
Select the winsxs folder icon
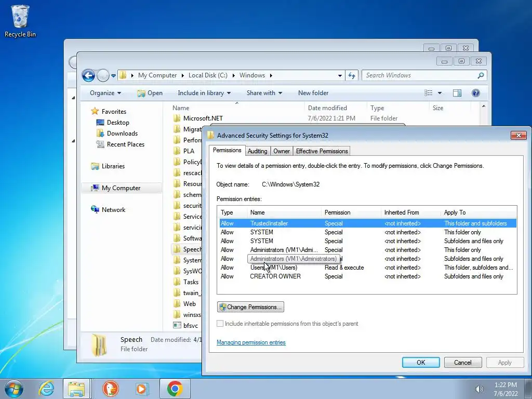tap(177, 314)
